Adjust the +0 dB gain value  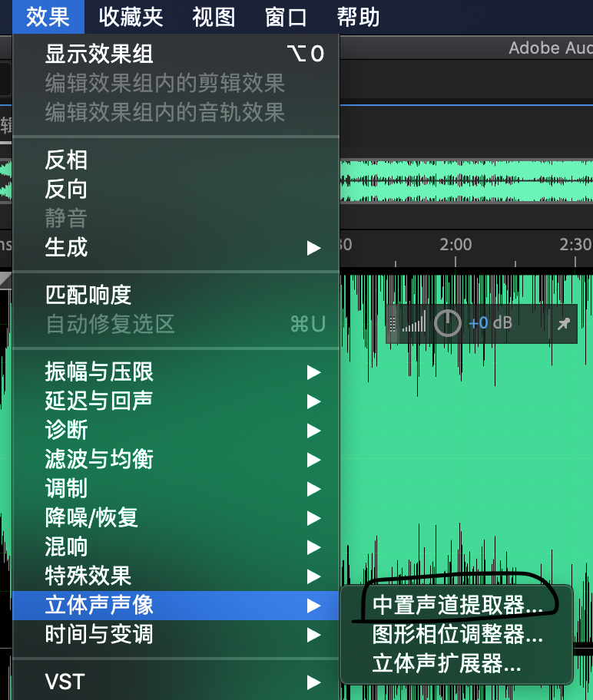490,324
